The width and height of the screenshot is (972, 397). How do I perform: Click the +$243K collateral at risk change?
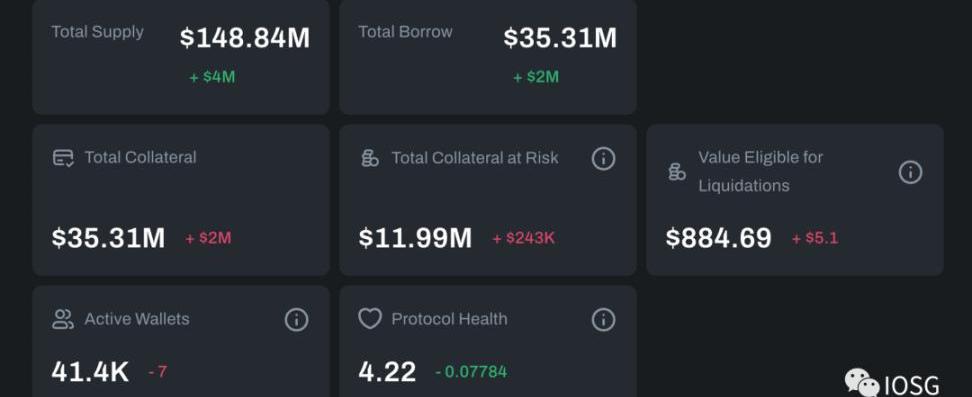point(524,238)
